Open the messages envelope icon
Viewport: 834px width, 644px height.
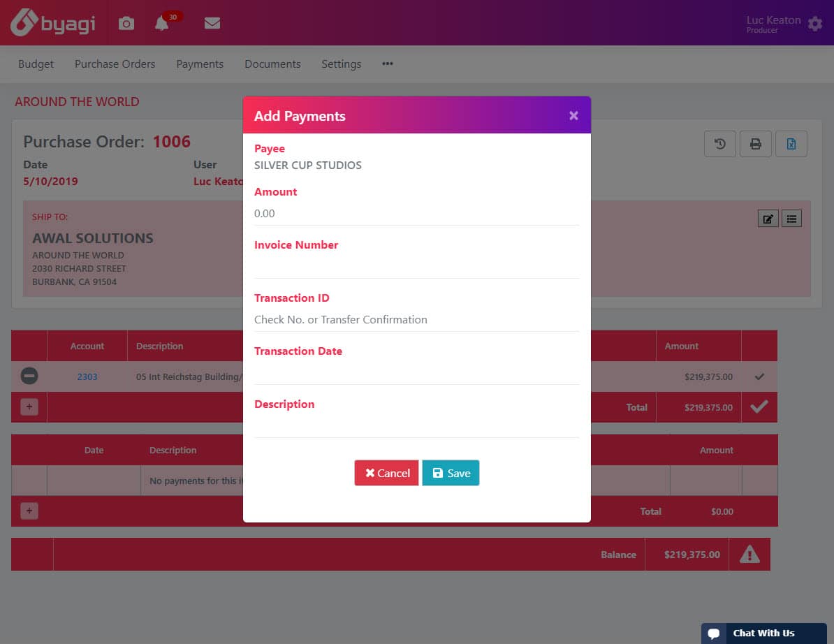tap(212, 22)
